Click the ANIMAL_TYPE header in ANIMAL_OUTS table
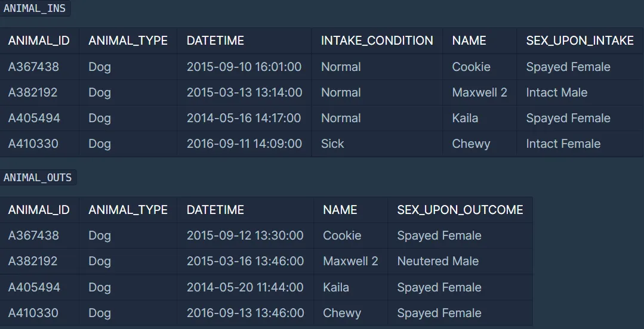 click(128, 210)
